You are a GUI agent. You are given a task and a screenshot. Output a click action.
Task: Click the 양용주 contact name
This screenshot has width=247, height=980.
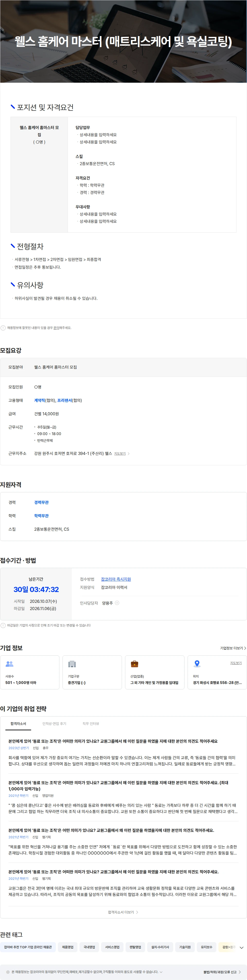(108, 603)
